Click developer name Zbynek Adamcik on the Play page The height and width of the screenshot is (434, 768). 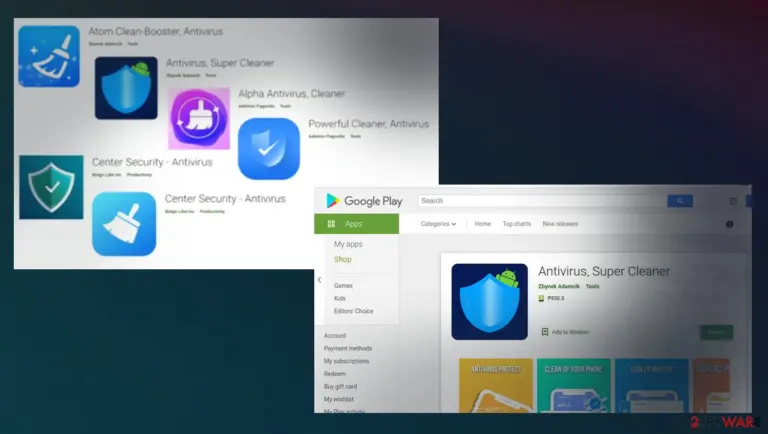559,286
